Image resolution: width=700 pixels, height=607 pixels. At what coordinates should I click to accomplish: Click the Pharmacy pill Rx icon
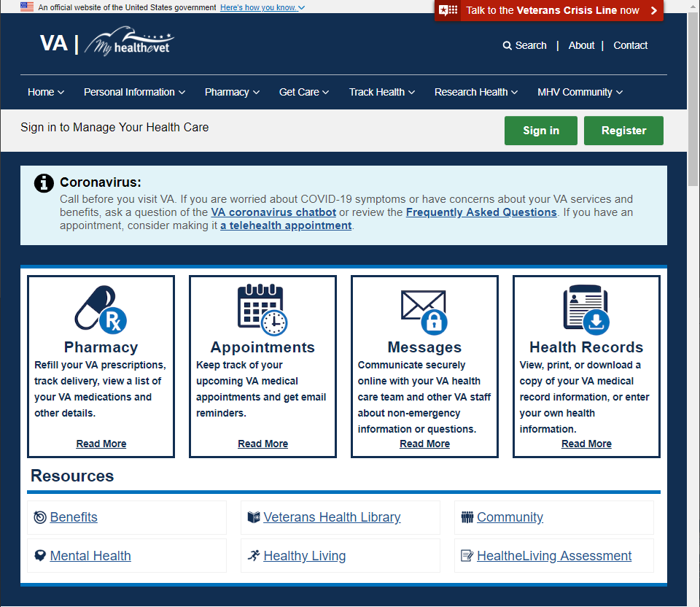pos(101,309)
